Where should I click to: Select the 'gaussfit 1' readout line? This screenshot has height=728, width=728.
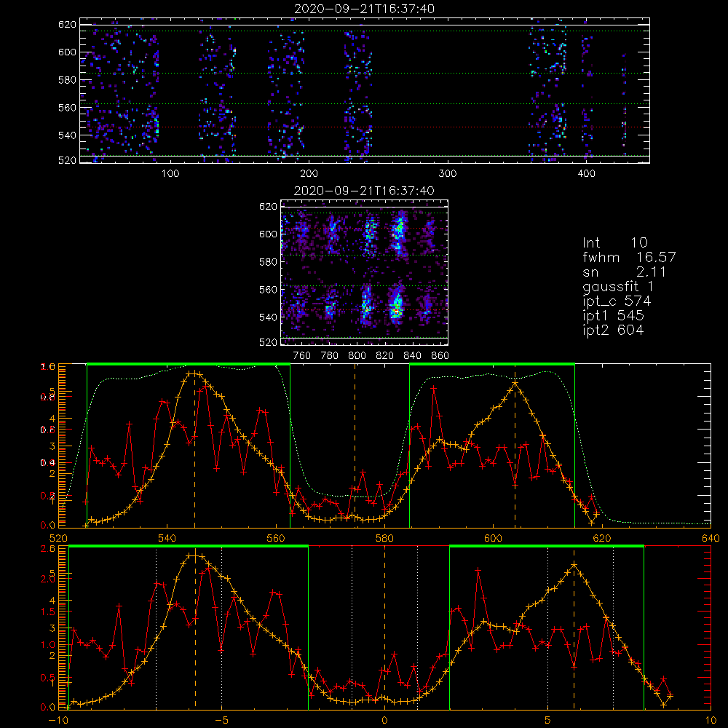tap(618, 286)
